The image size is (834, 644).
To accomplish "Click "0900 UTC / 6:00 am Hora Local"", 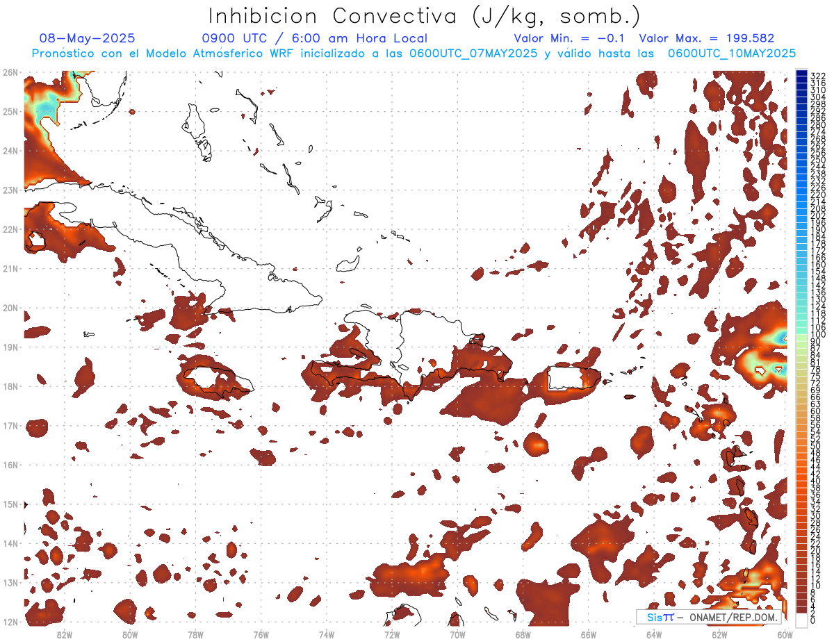I will pos(314,38).
